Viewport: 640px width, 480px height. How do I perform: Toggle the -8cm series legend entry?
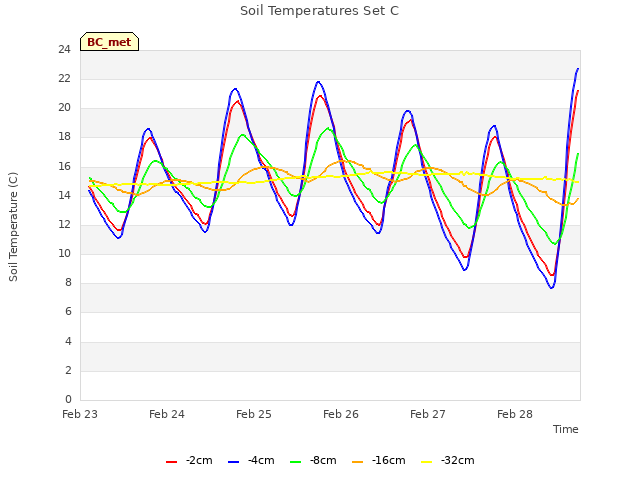pyautogui.click(x=313, y=461)
